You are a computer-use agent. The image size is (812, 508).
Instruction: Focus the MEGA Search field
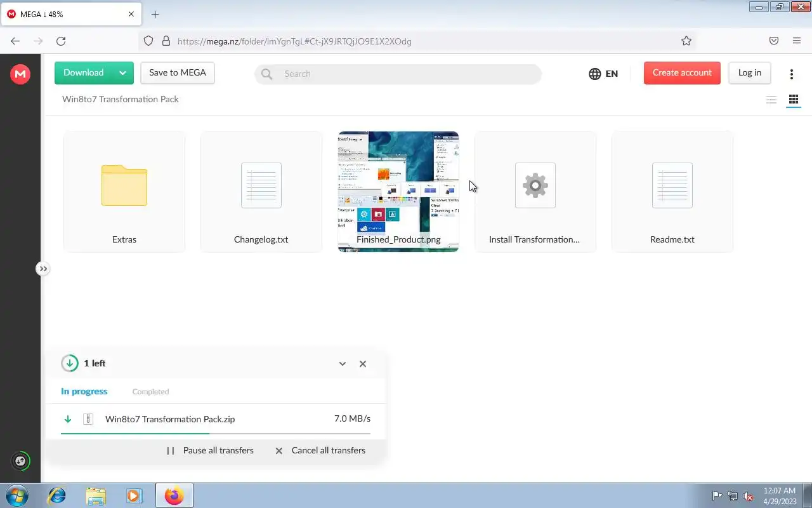pyautogui.click(x=398, y=74)
